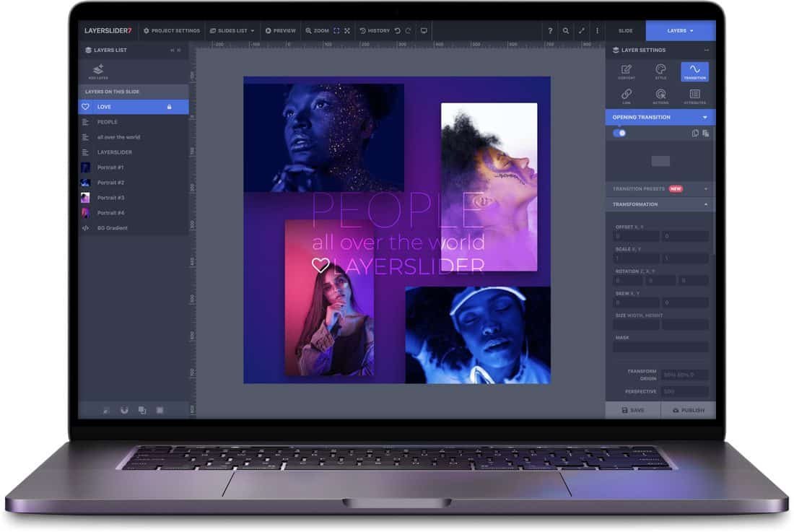The height and width of the screenshot is (532, 794).
Task: Click the Preview button in the toolbar
Action: pos(280,30)
